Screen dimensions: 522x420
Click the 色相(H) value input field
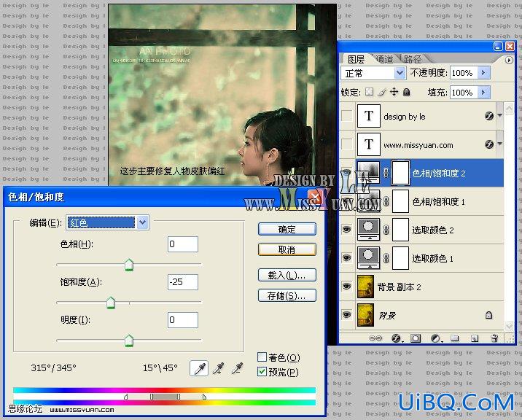tap(183, 244)
